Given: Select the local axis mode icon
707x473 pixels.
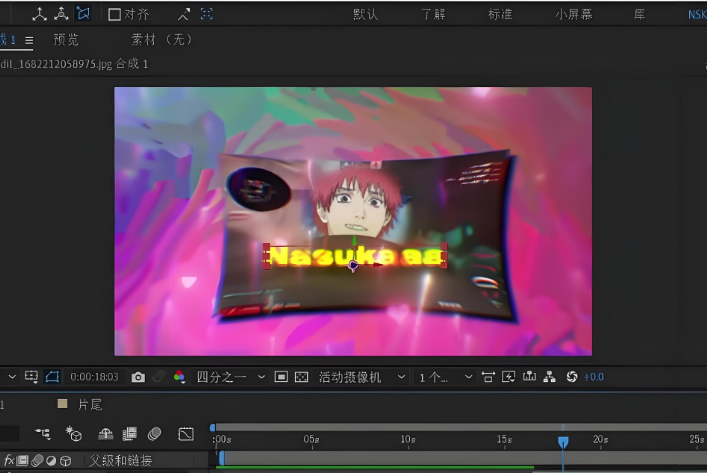Looking at the screenshot, I should tap(39, 14).
